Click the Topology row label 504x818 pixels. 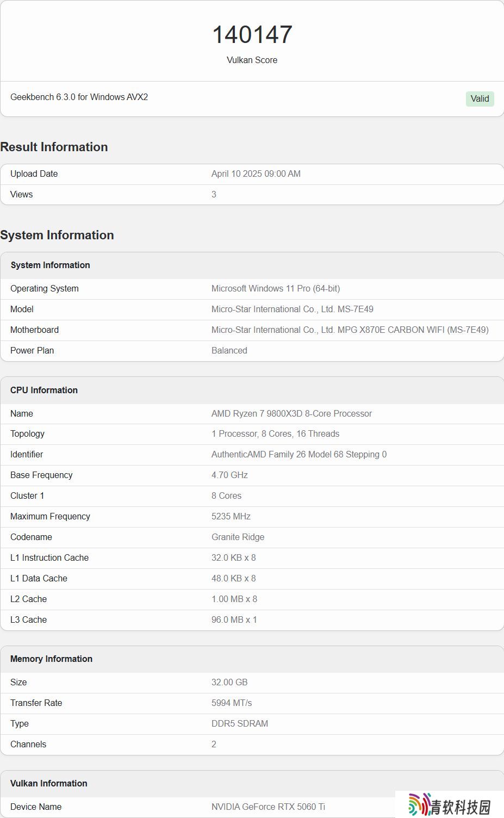click(27, 434)
